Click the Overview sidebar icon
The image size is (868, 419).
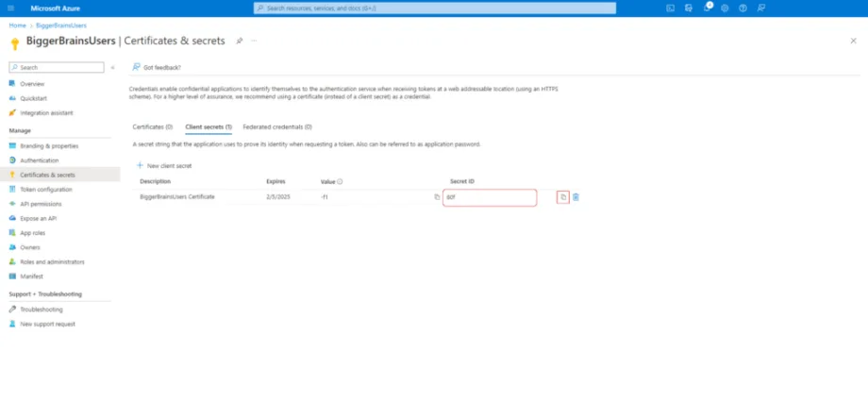(x=12, y=84)
